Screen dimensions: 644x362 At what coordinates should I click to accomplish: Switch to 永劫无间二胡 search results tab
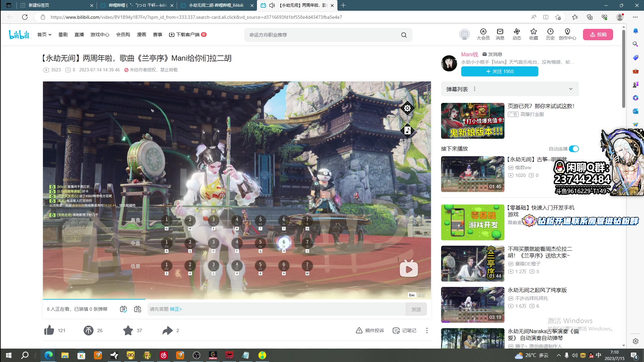[x=216, y=5]
